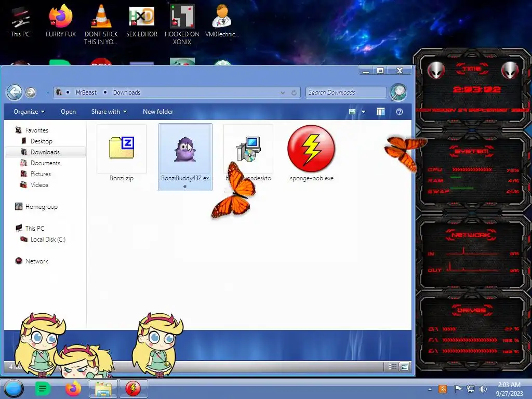Open Action Center flag icon
532x399 pixels.
(458, 389)
